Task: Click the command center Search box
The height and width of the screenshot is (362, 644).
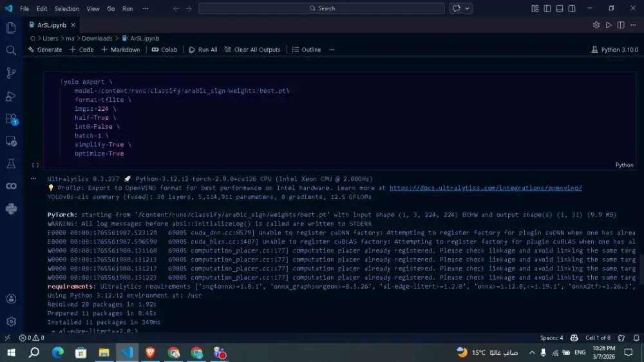Action: (321, 8)
